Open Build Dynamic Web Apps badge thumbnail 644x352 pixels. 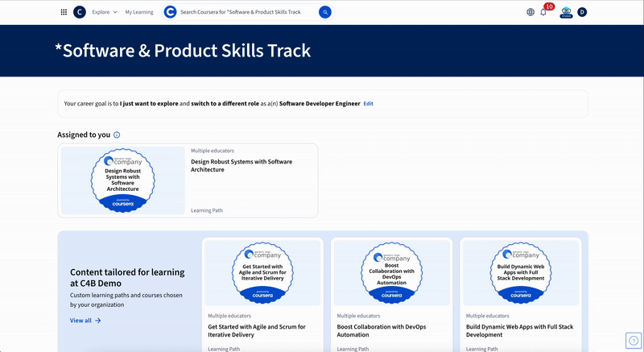click(x=521, y=273)
